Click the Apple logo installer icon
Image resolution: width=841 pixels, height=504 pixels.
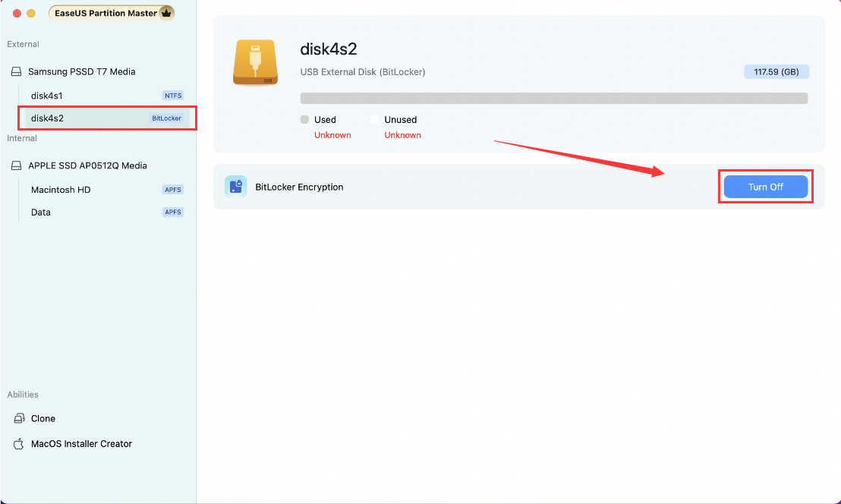(19, 443)
